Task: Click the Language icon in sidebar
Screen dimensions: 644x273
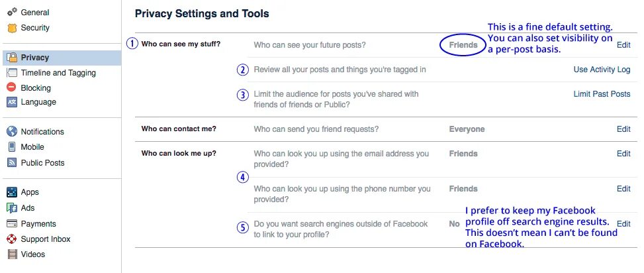Action: [x=12, y=102]
